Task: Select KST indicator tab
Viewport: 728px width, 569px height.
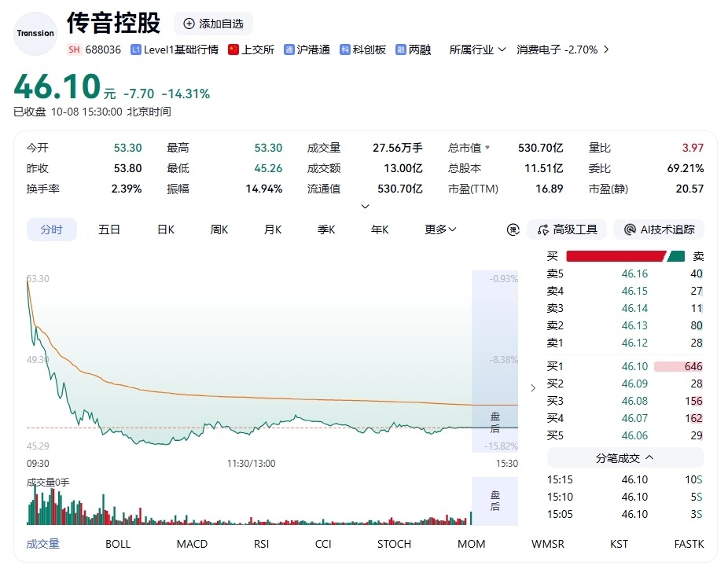Action: pyautogui.click(x=619, y=544)
